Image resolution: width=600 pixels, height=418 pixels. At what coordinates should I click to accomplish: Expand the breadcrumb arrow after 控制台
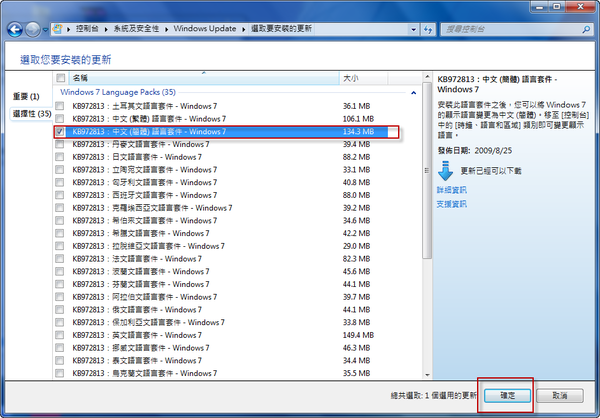(x=106, y=29)
